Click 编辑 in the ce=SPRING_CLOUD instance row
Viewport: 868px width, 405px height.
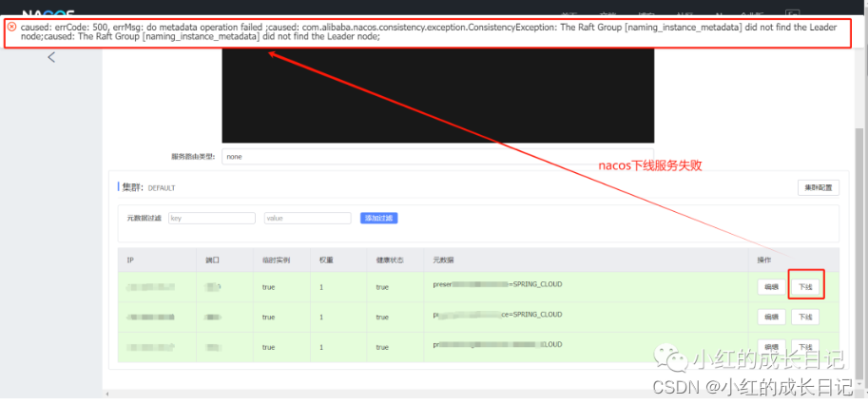click(x=771, y=317)
